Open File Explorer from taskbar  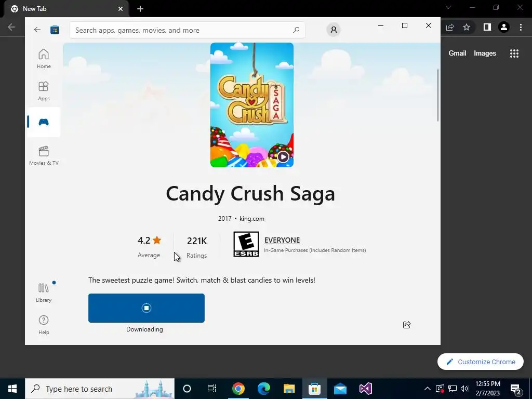coord(289,389)
